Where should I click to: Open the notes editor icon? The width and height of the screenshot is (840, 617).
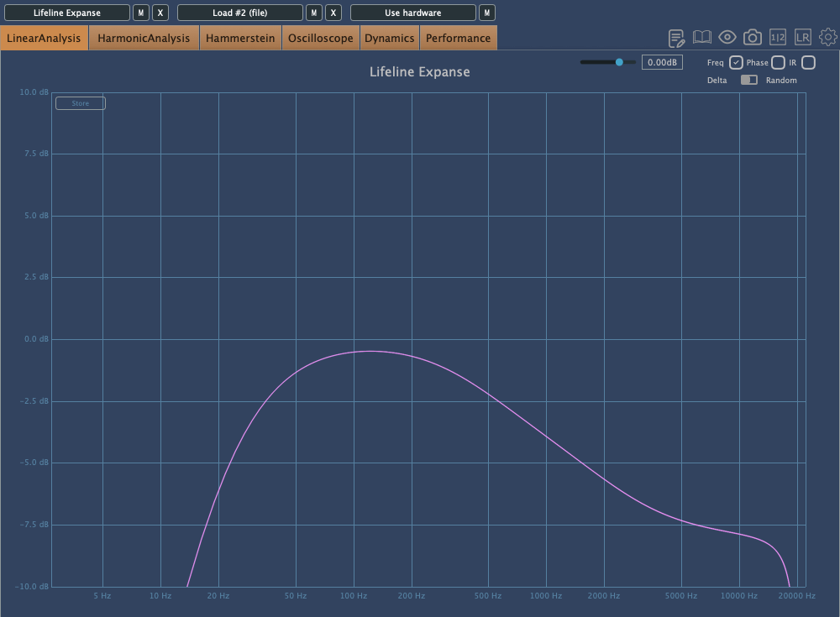coord(676,38)
